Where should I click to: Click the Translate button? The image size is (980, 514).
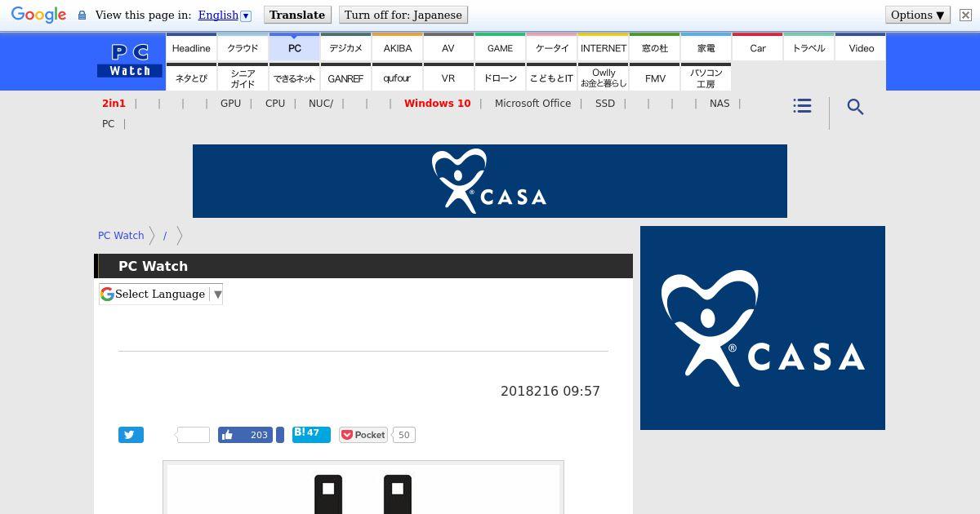pyautogui.click(x=297, y=15)
